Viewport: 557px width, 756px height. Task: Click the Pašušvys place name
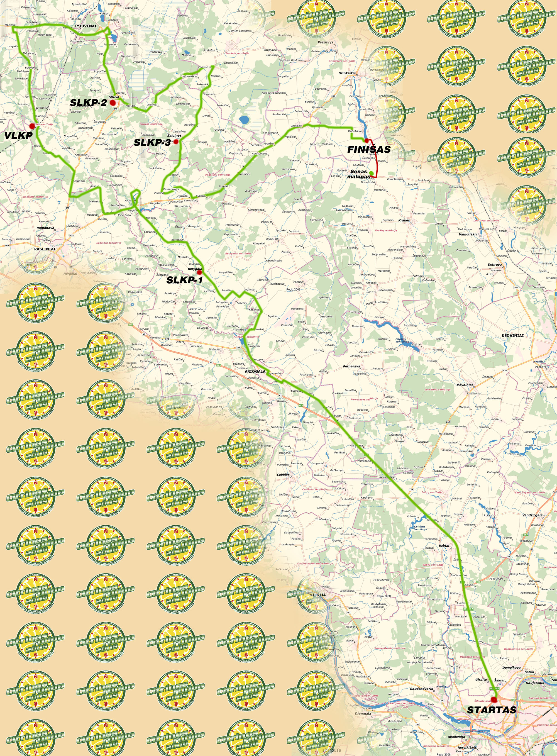pos(325,43)
